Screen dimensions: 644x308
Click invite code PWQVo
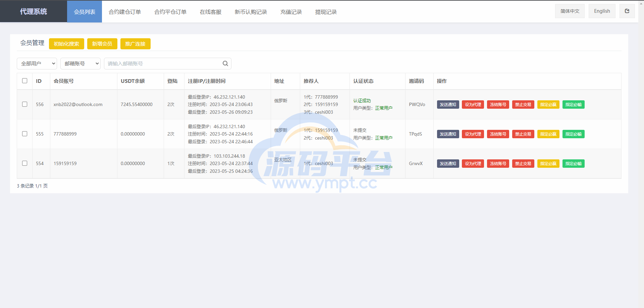pos(417,104)
